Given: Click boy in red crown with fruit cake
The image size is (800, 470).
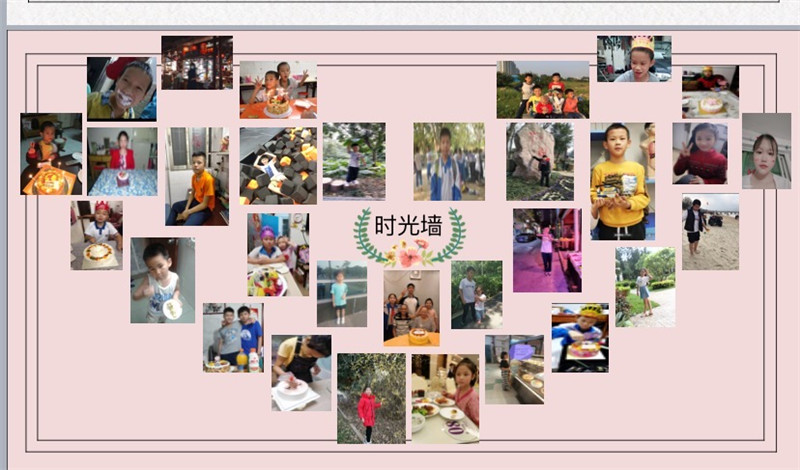Looking at the screenshot, I should click(x=96, y=235).
